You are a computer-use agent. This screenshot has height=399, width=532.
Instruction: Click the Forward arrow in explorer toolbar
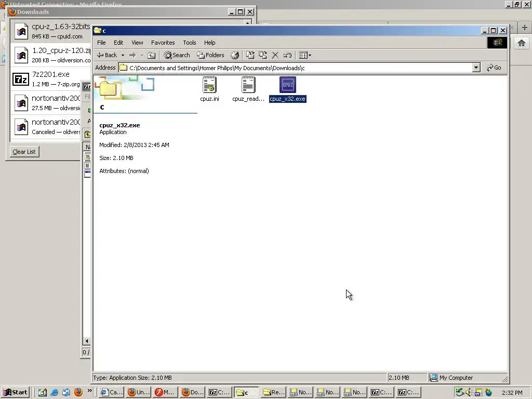132,55
